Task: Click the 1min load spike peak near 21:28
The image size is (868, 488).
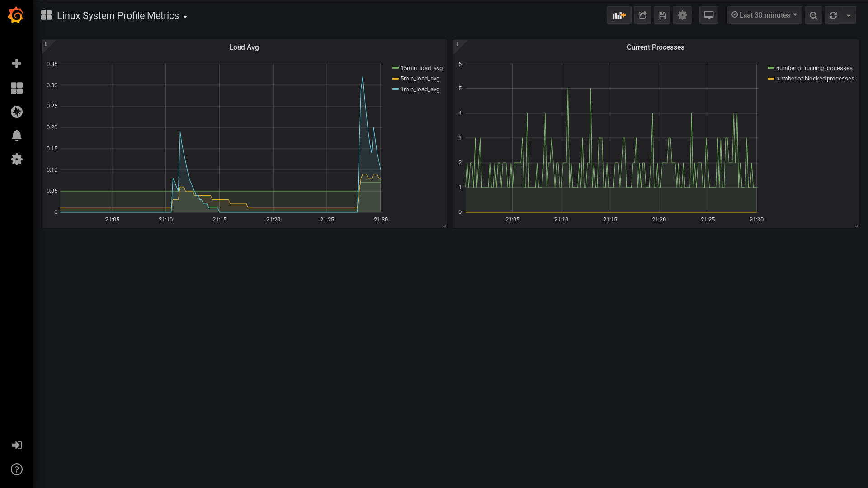Action: [363, 77]
